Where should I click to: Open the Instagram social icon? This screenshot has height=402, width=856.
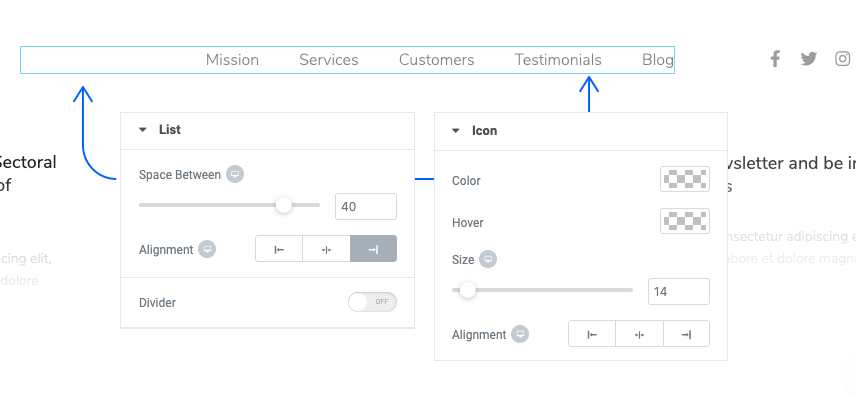(842, 58)
